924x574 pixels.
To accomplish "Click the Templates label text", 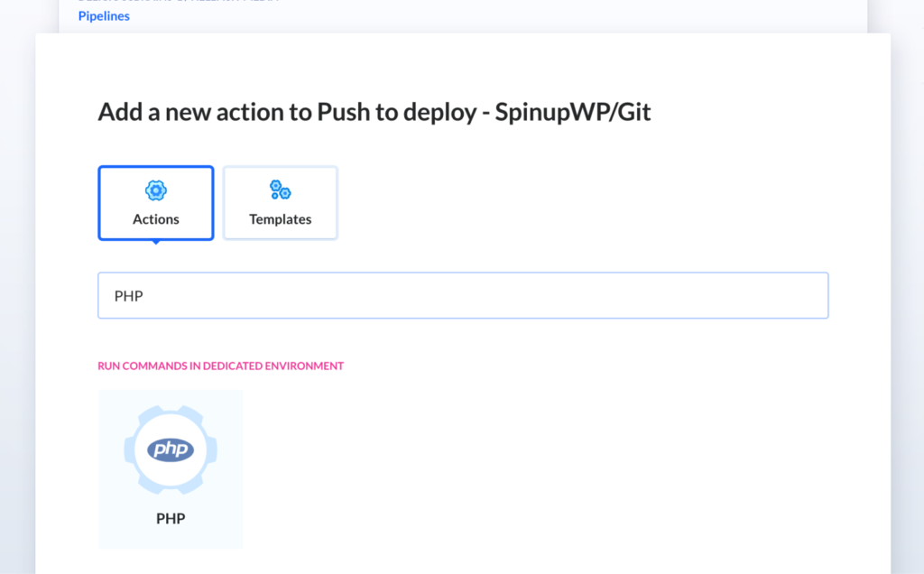I will [280, 218].
